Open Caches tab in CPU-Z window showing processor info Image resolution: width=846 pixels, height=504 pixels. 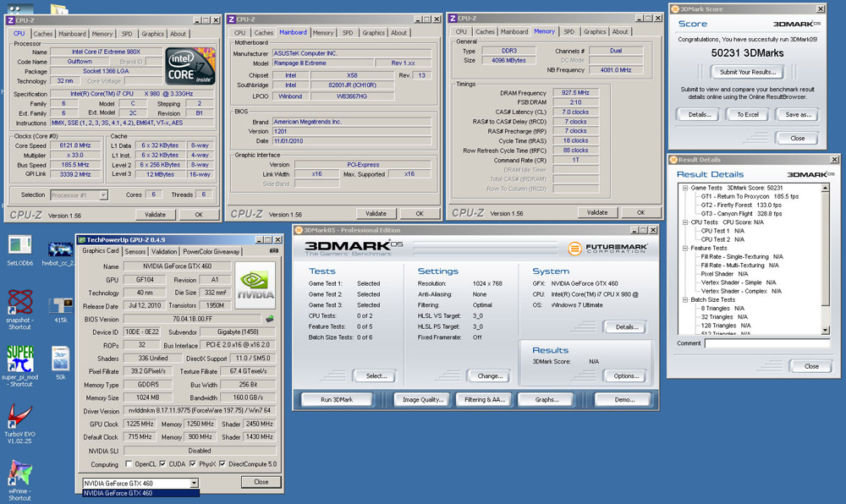click(43, 34)
